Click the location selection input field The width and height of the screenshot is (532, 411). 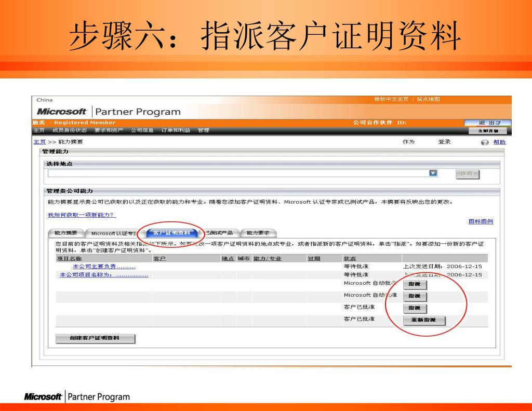243,173
